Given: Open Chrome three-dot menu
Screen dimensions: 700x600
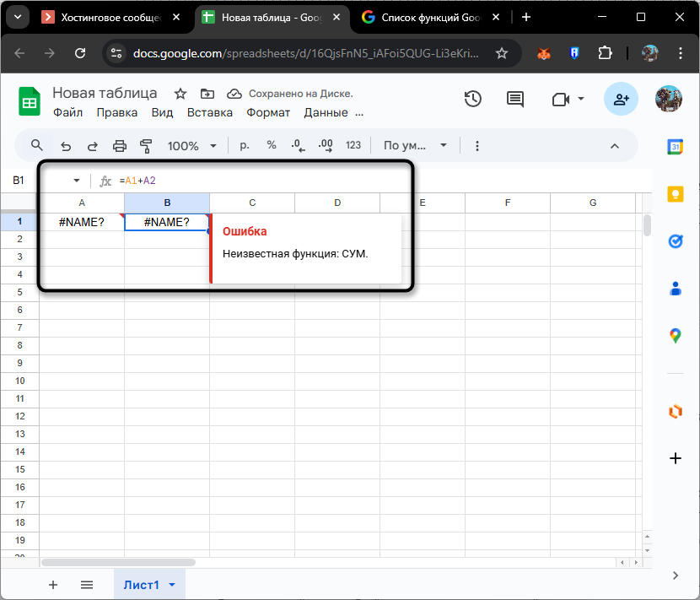Looking at the screenshot, I should point(681,54).
